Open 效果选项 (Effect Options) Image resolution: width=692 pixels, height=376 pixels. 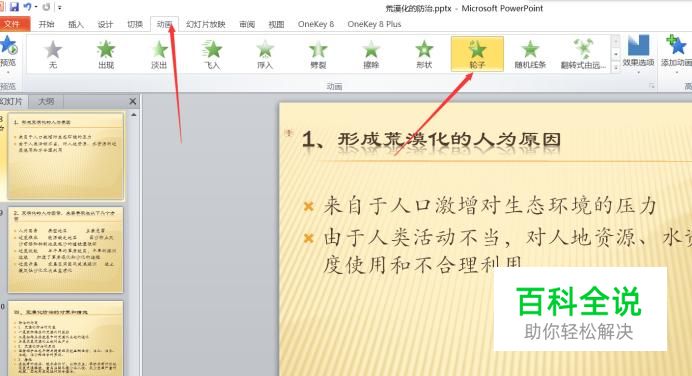coord(638,54)
